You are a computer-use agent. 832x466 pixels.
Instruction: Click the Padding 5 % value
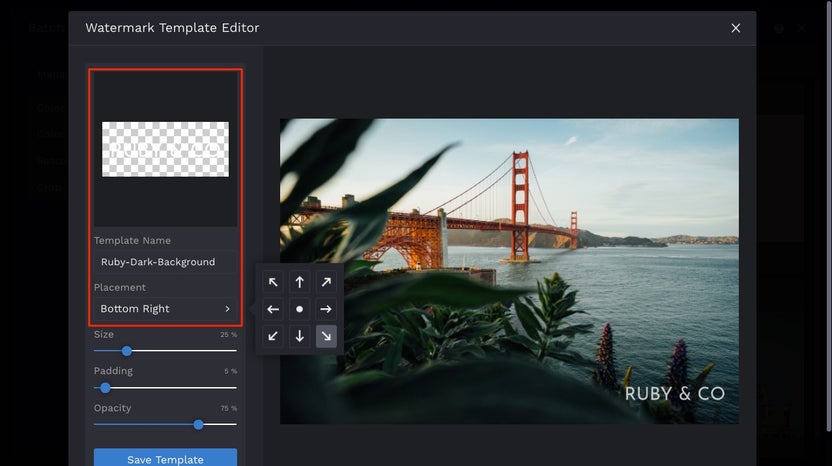230,372
